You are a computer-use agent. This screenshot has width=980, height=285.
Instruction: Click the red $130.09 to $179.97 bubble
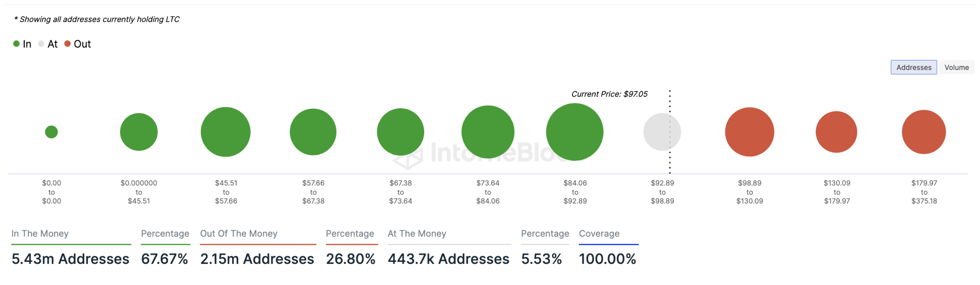click(836, 132)
